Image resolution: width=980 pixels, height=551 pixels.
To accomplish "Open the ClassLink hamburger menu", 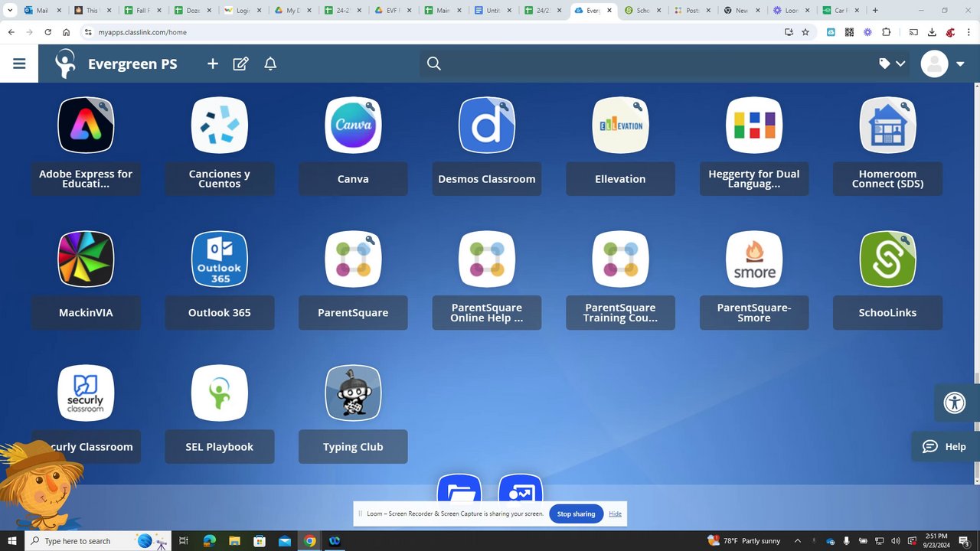I will (19, 64).
